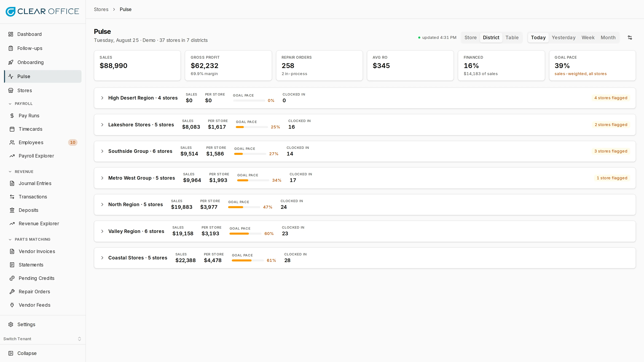The image size is (644, 362).
Task: Click the Stores storefront icon
Action: (x=11, y=90)
